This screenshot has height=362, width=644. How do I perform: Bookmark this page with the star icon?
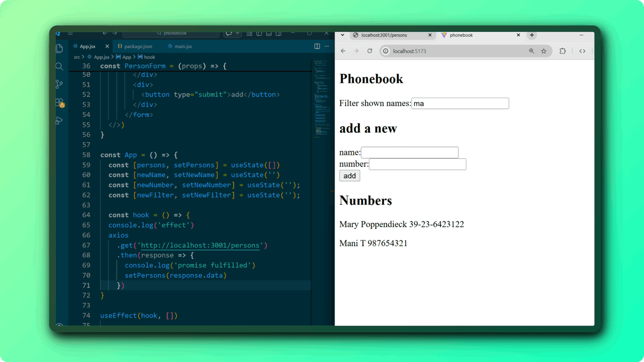[544, 51]
